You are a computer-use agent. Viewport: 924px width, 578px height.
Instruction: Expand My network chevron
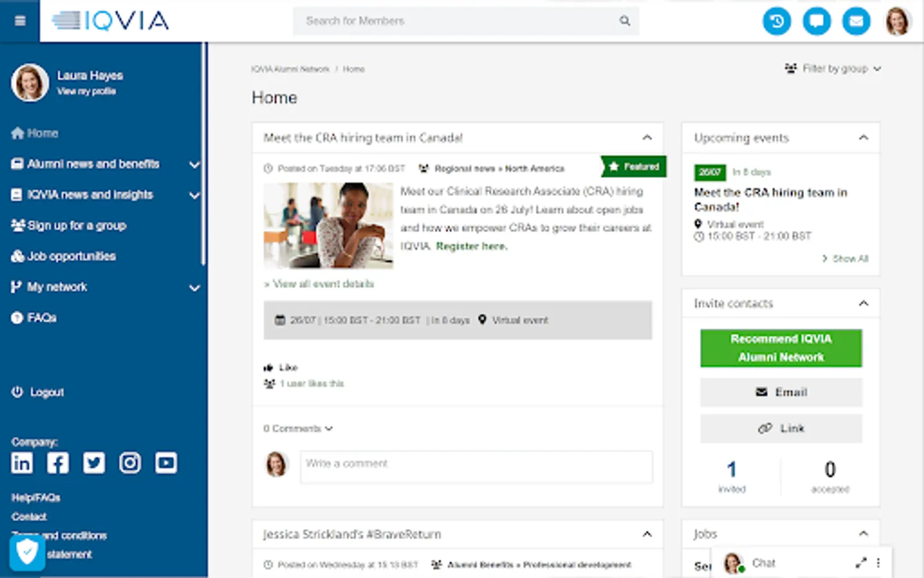tap(194, 288)
